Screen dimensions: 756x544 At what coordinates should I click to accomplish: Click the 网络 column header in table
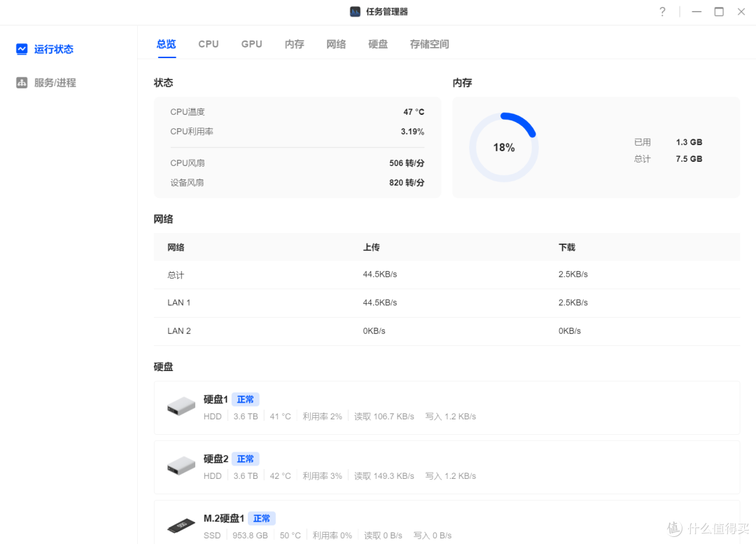[176, 247]
